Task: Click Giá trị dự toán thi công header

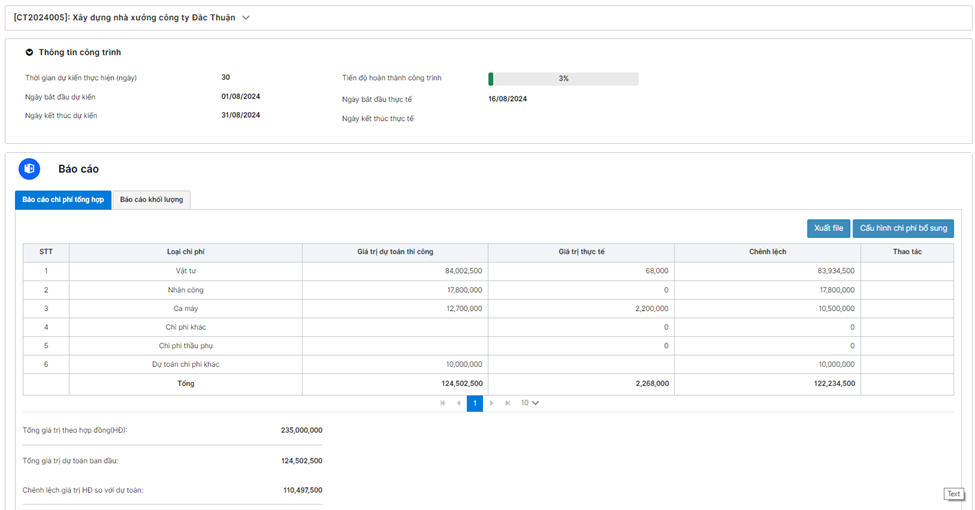Action: [x=395, y=252]
